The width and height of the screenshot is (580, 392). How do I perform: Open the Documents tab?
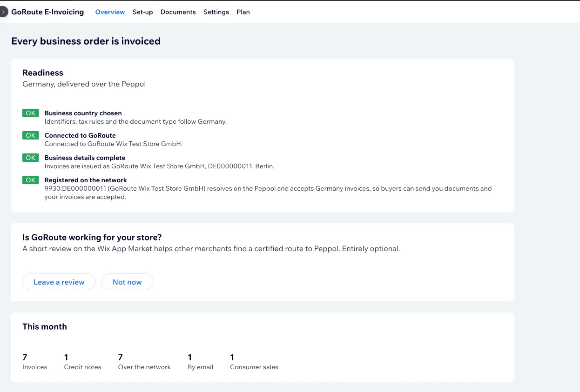pyautogui.click(x=178, y=12)
